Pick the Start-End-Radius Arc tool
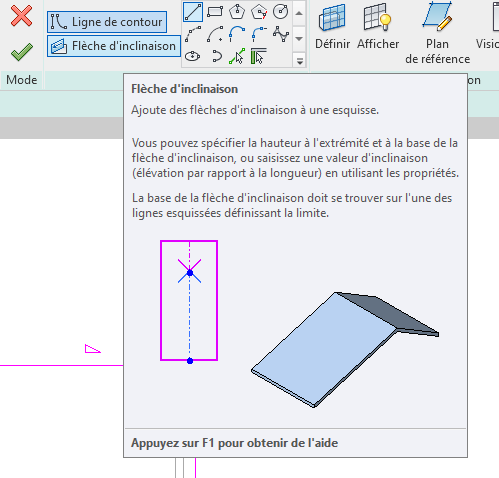 tap(193, 34)
